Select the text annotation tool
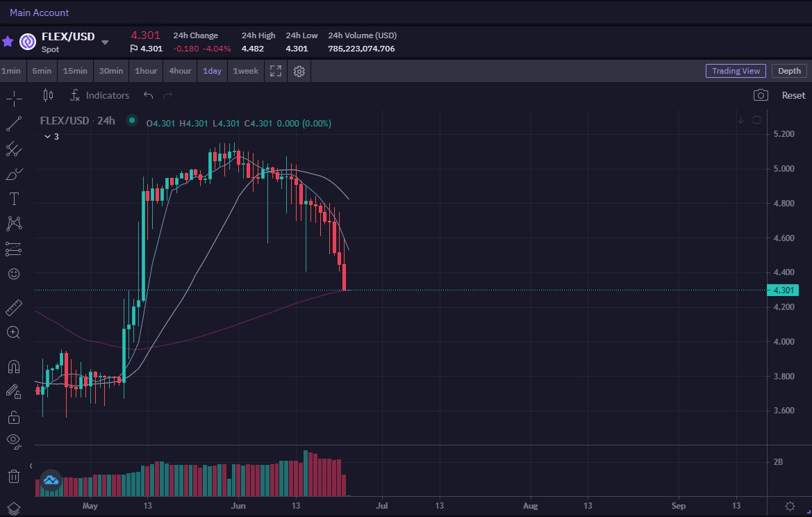Image resolution: width=812 pixels, height=517 pixels. 14,199
